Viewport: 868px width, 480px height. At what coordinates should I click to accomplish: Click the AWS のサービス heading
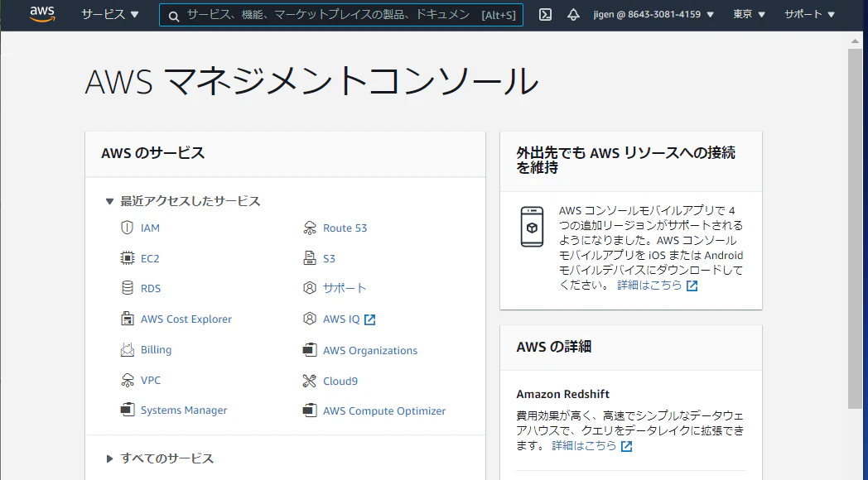point(152,153)
